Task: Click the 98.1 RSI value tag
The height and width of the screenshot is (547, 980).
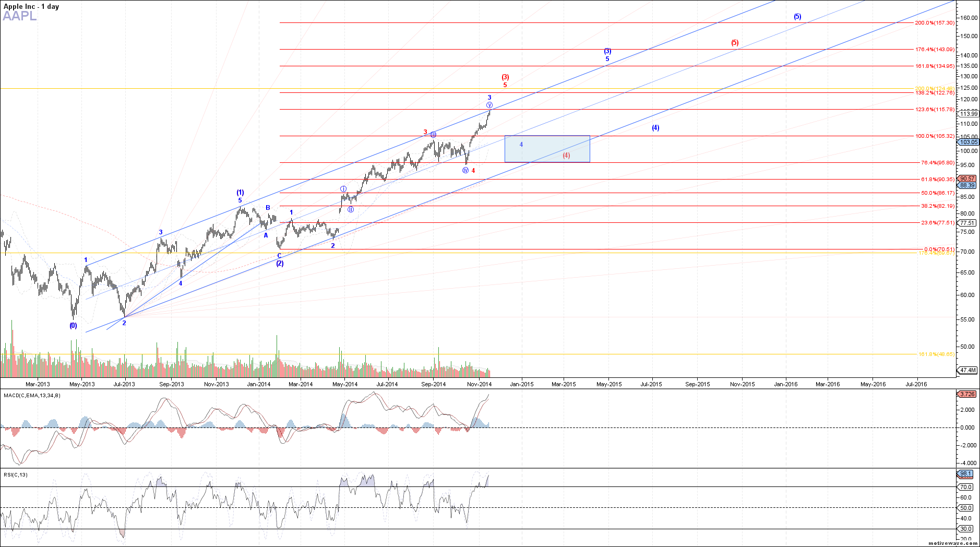Action: coord(965,474)
